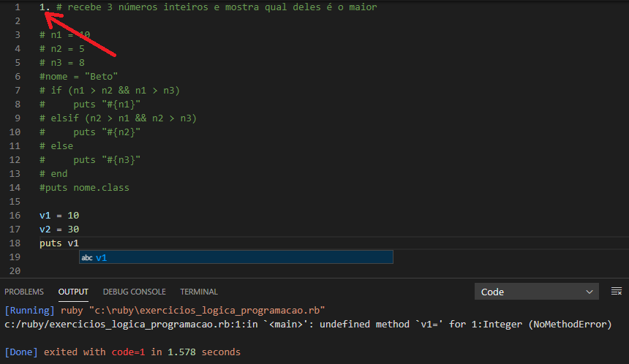Click the '#puts nome.class' comment line
Viewport: 629px width, 364px height.
click(84, 188)
